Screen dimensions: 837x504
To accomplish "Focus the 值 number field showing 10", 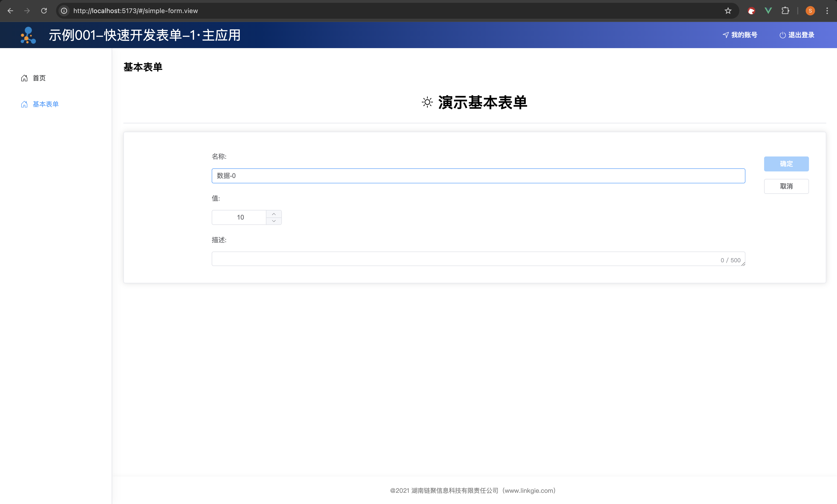I will [x=239, y=217].
